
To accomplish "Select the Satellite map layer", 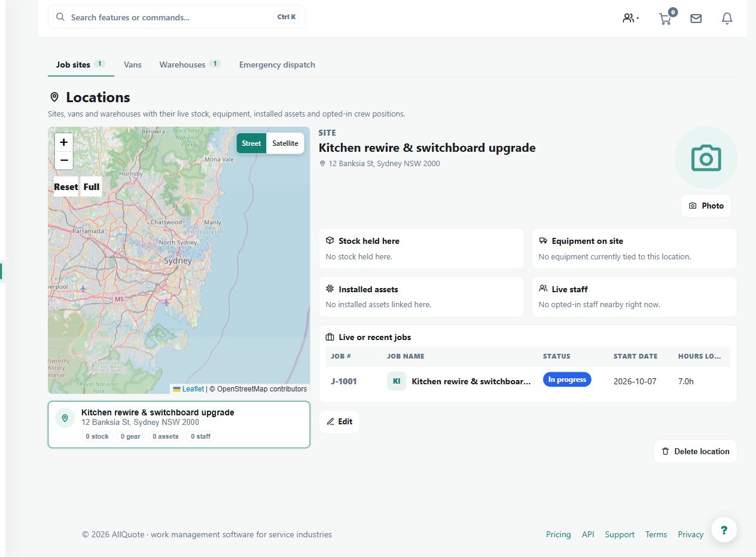I will coord(285,143).
